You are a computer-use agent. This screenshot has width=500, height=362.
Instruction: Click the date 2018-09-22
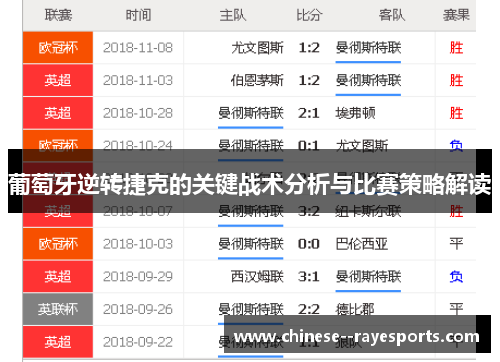pyautogui.click(x=138, y=342)
